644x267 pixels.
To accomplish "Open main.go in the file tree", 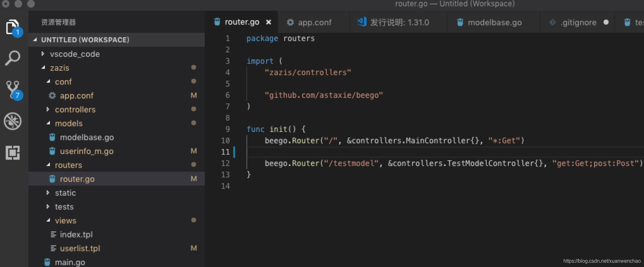I will tap(117, 262).
